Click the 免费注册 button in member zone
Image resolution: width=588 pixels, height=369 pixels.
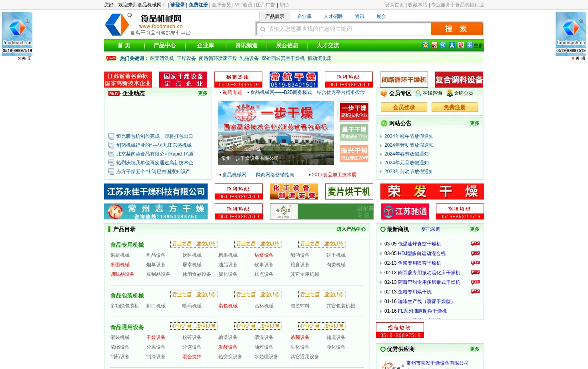pyautogui.click(x=455, y=107)
